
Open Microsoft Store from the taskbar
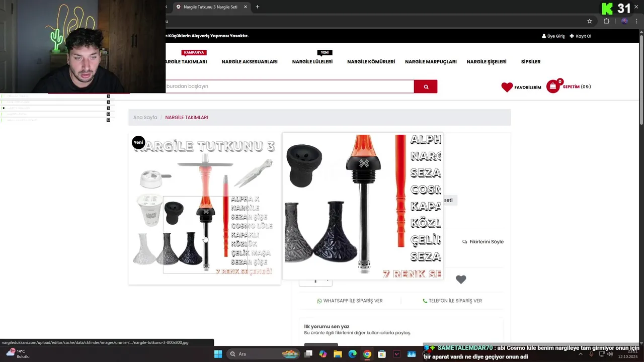click(x=382, y=354)
